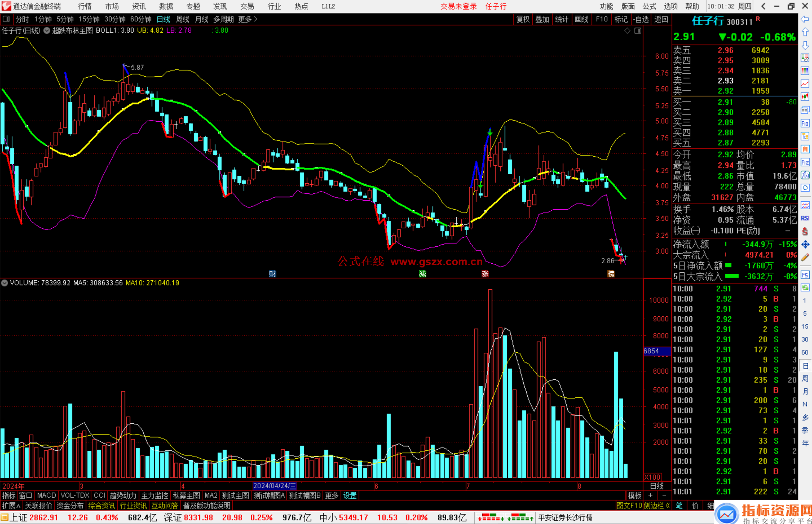Click the 财 event marker on chart

pos(273,273)
